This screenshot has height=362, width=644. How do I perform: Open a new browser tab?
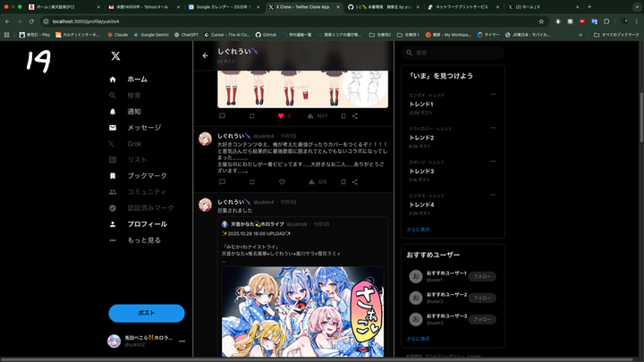click(x=589, y=7)
